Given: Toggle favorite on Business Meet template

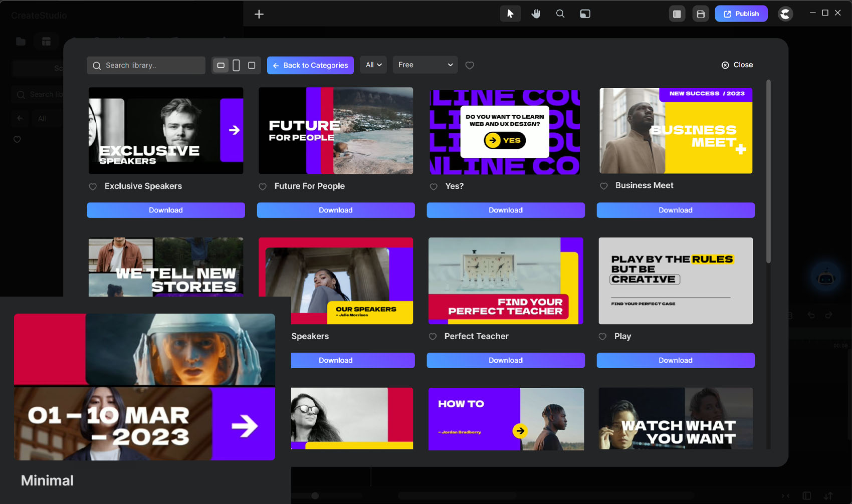Looking at the screenshot, I should coord(604,186).
